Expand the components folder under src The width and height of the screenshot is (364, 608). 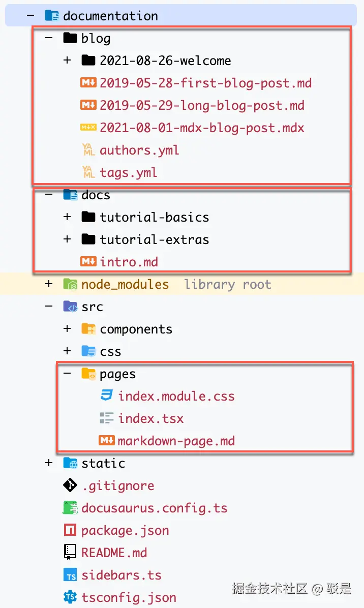67,329
